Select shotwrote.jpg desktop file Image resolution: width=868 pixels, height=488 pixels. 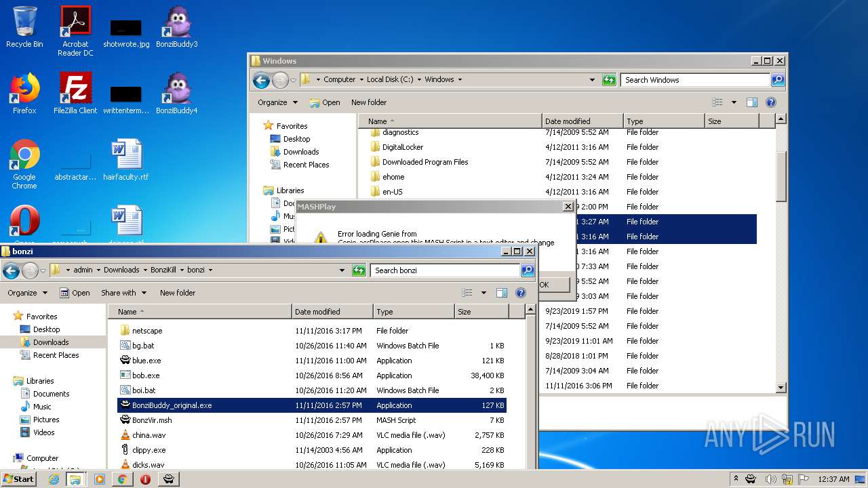click(126, 34)
